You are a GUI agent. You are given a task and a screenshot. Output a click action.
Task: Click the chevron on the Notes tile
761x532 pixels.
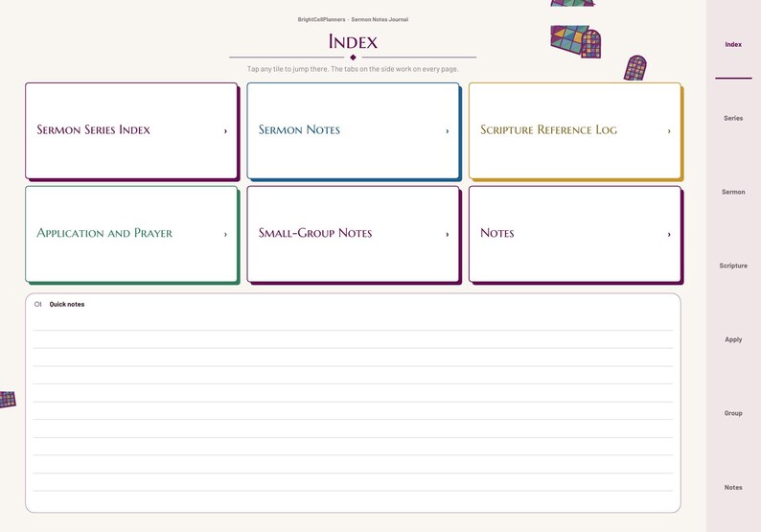669,235
